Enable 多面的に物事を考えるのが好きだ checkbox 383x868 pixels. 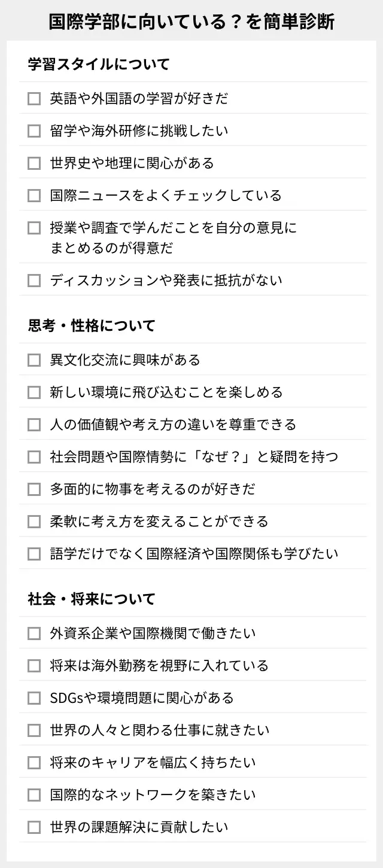click(x=34, y=489)
